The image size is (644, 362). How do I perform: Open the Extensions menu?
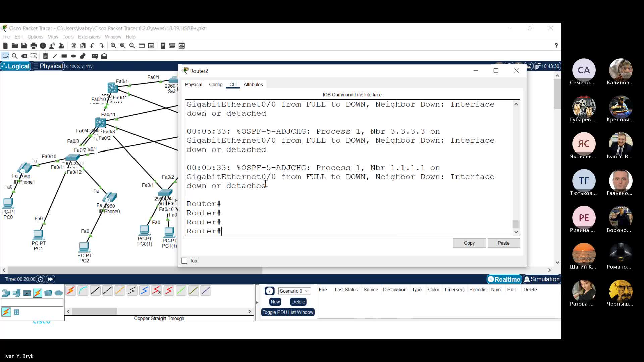(89, 37)
